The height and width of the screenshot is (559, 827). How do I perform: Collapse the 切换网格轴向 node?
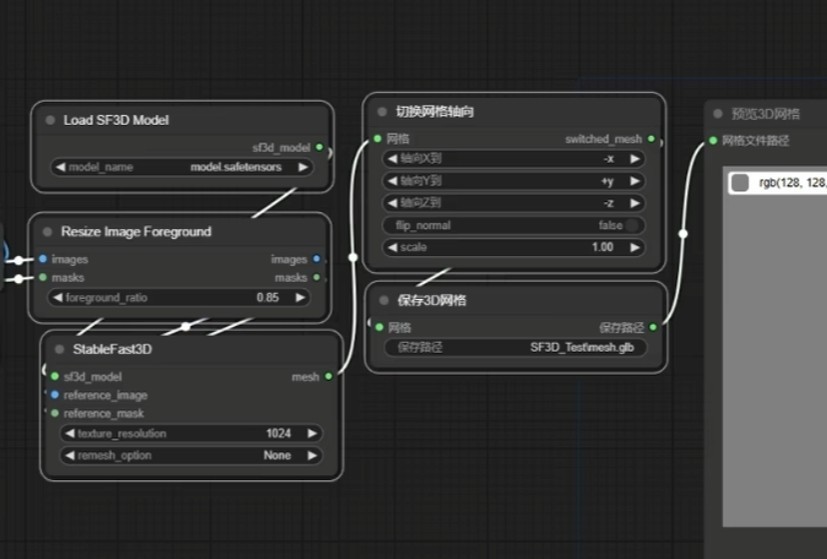pyautogui.click(x=382, y=112)
